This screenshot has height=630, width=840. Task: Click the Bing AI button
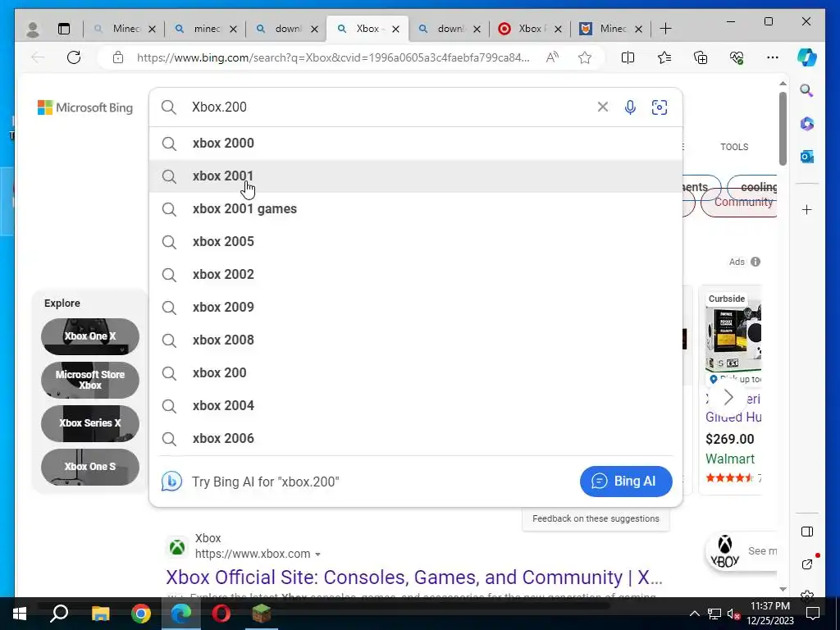tap(626, 481)
